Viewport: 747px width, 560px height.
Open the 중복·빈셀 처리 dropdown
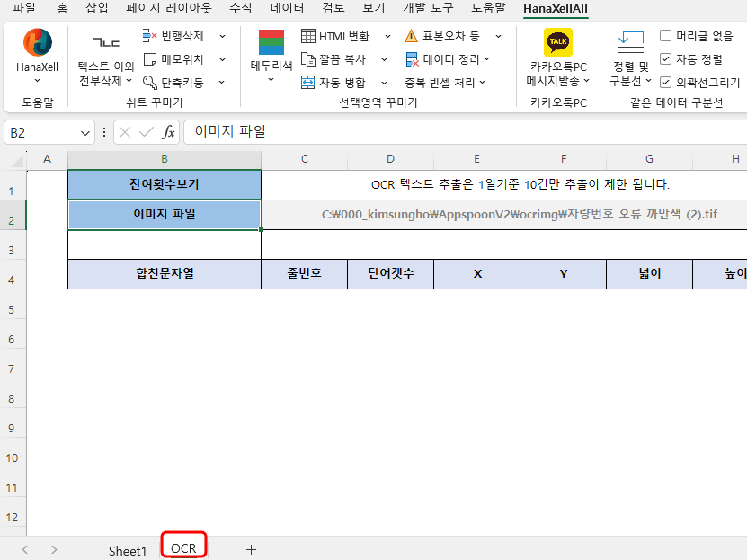445,83
